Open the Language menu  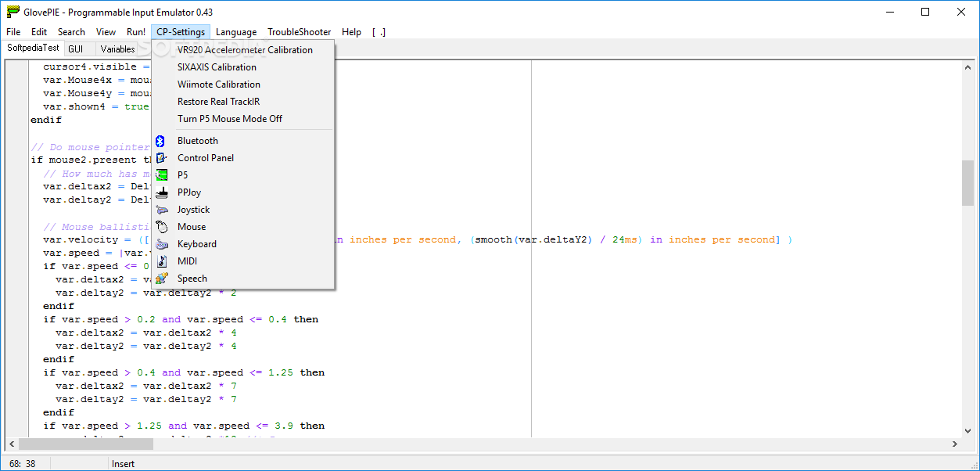pos(236,32)
